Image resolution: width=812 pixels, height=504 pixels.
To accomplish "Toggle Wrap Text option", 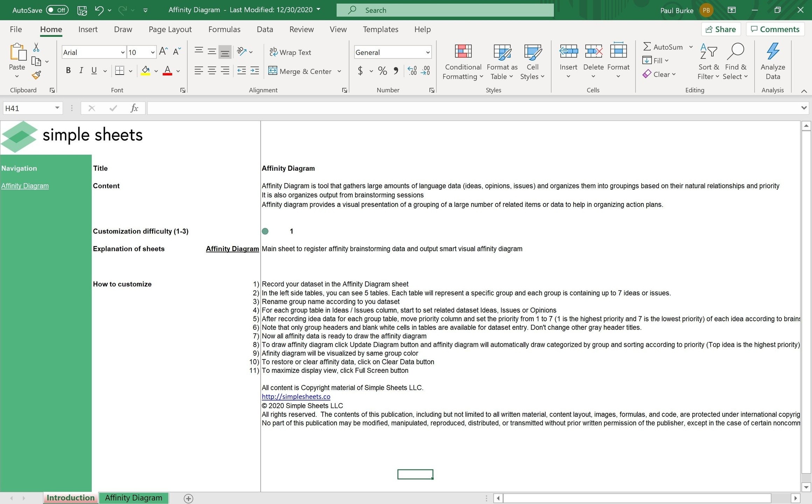I will (290, 52).
